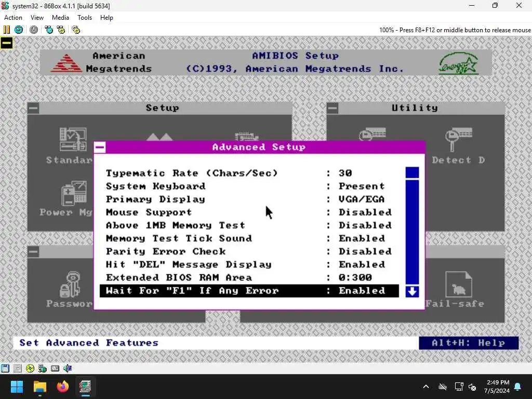Click the disk utility icon left of Detect D
Screen dimensions: 532x399
tap(373, 134)
